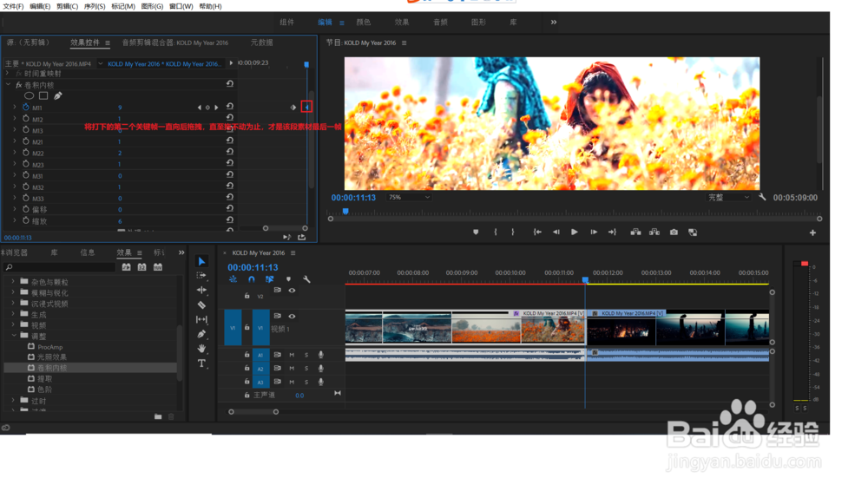Click the effects search field
868x491 pixels.
click(x=60, y=267)
